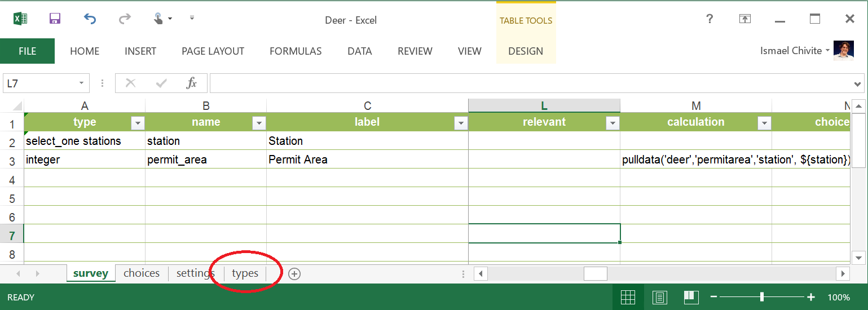868x310 pixels.
Task: Click the Redo arrow icon
Action: 125,19
